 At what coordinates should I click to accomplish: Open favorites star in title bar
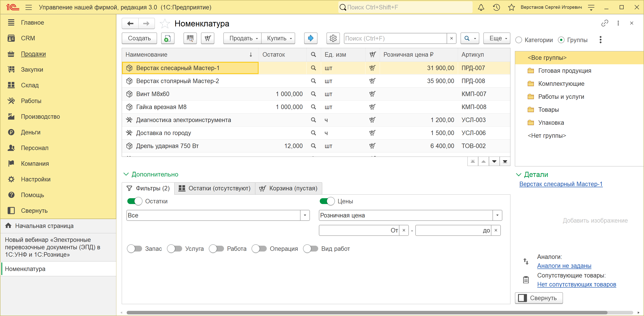[x=511, y=7]
